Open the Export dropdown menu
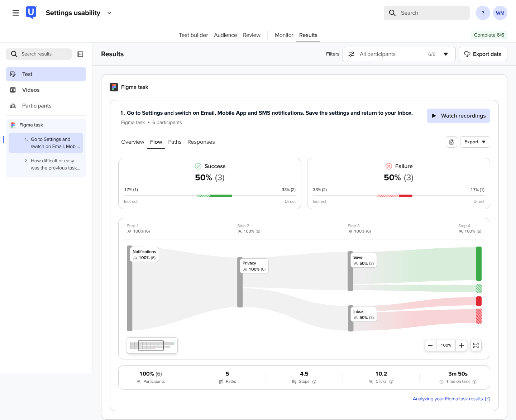 (475, 142)
